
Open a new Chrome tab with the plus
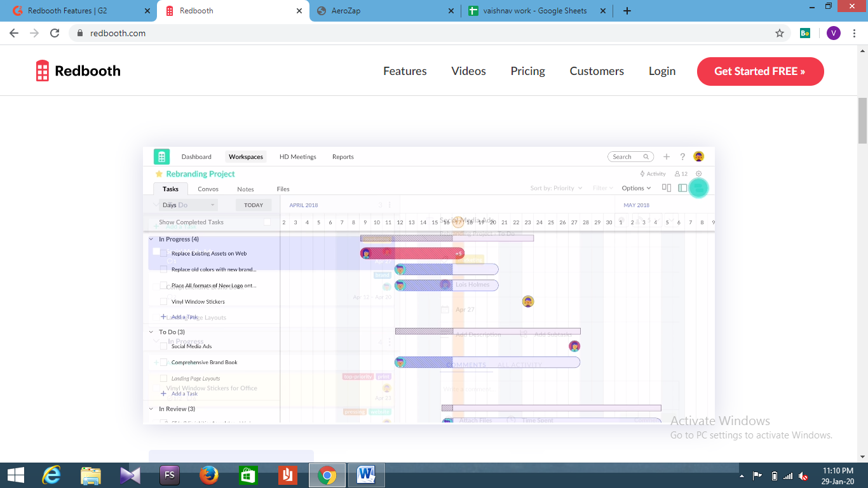pos(627,11)
